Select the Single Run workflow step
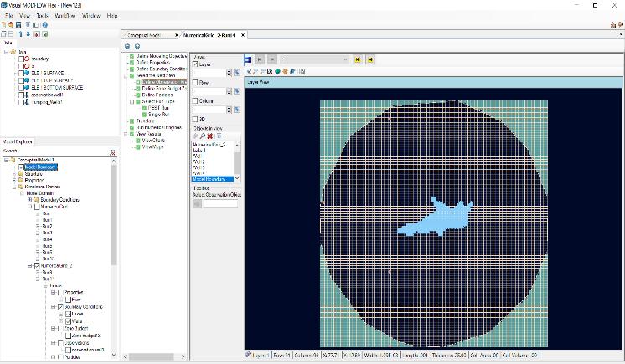The width and height of the screenshot is (625, 364). coord(158,115)
